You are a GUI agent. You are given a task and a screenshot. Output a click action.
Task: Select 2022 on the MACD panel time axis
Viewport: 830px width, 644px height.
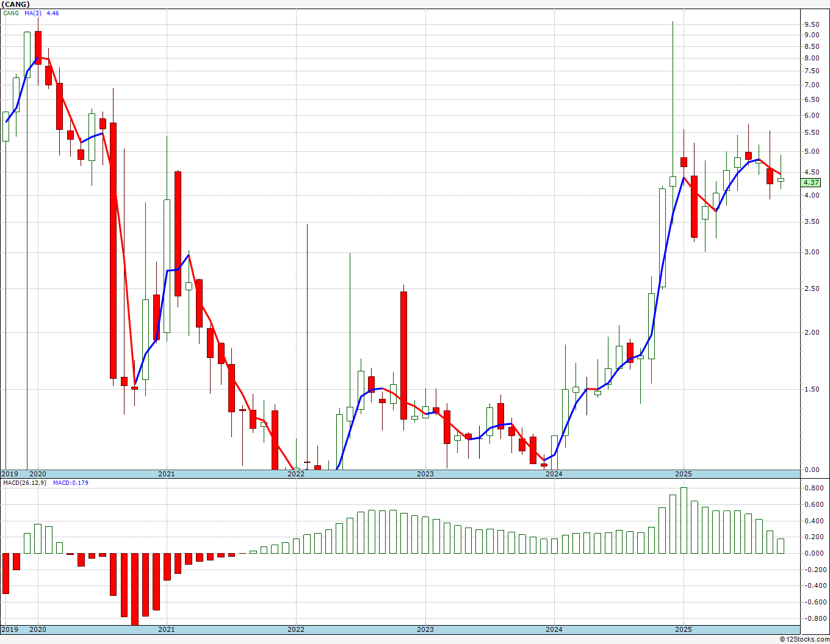coord(296,629)
